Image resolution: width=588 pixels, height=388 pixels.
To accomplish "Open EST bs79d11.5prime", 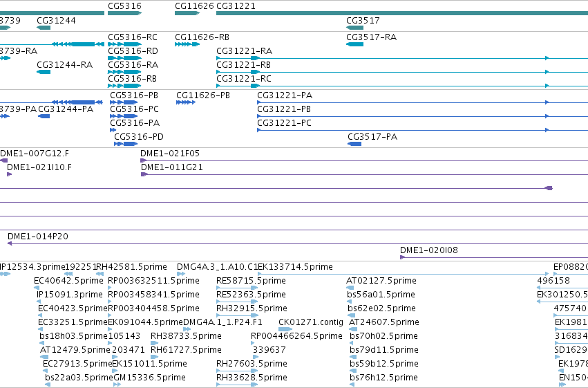I will 384,349.
